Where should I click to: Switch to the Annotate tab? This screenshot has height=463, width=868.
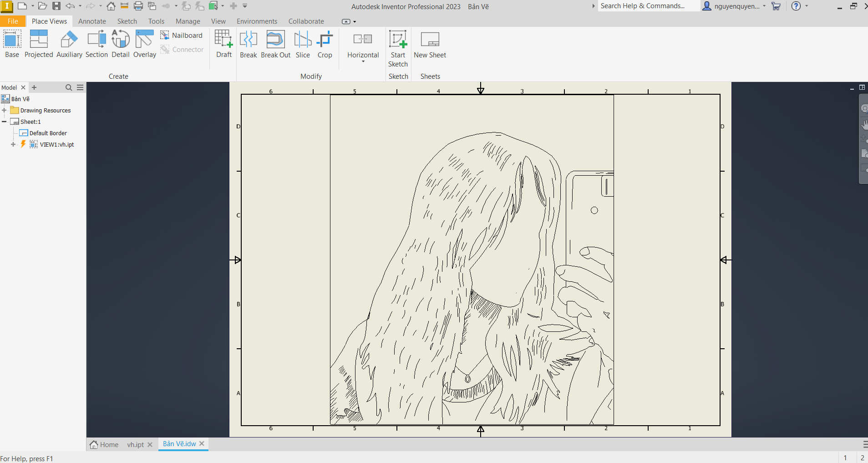(92, 21)
